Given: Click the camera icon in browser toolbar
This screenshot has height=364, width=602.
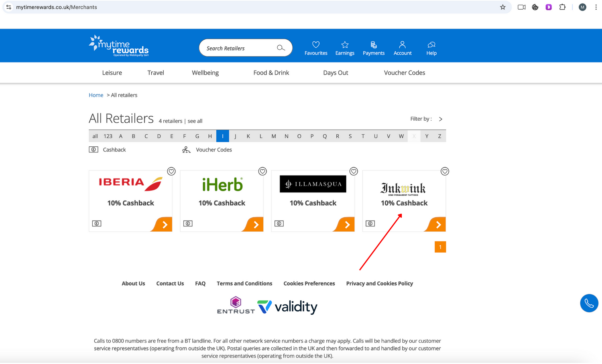Looking at the screenshot, I should 521,7.
